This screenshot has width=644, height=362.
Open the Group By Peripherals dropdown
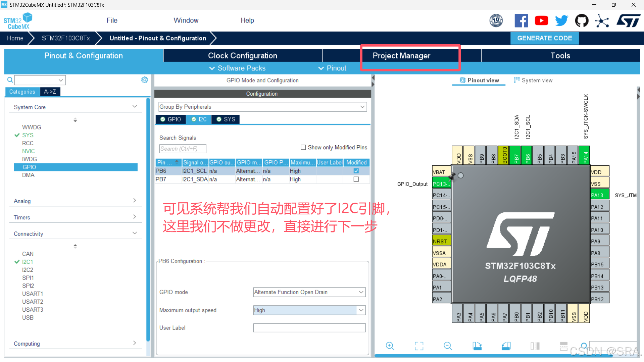[x=362, y=107]
